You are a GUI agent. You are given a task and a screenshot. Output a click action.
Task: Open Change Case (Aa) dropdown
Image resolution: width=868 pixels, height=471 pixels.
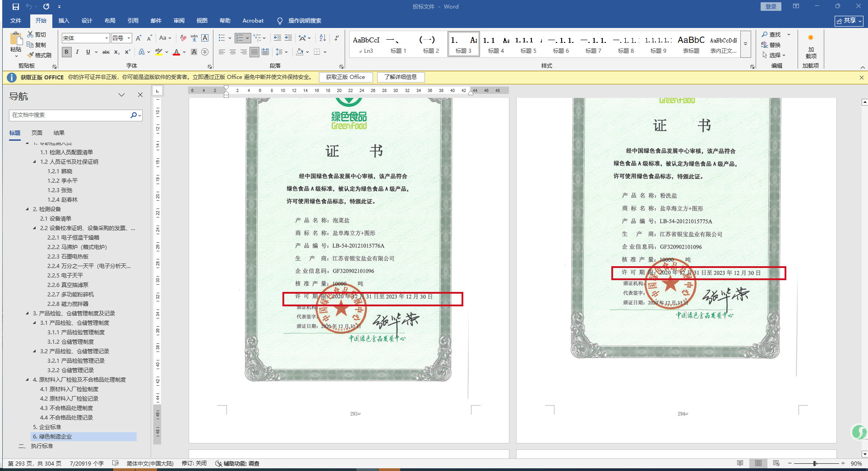(x=165, y=38)
